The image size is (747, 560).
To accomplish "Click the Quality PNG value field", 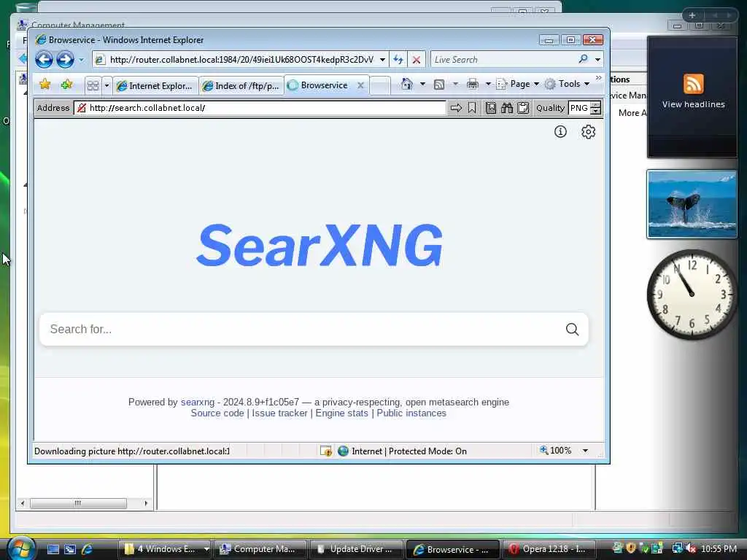I will click(x=579, y=108).
